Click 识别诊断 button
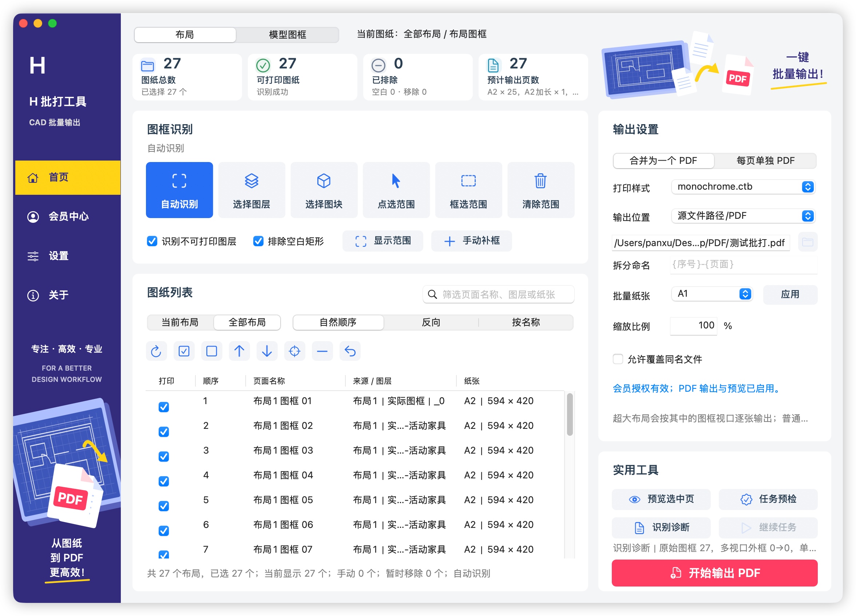 [x=661, y=528]
